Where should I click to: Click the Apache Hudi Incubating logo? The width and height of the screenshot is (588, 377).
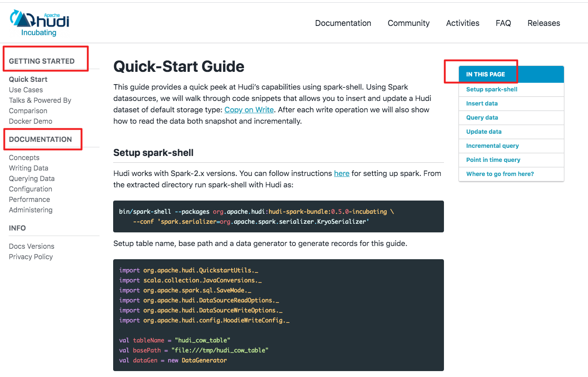40,23
